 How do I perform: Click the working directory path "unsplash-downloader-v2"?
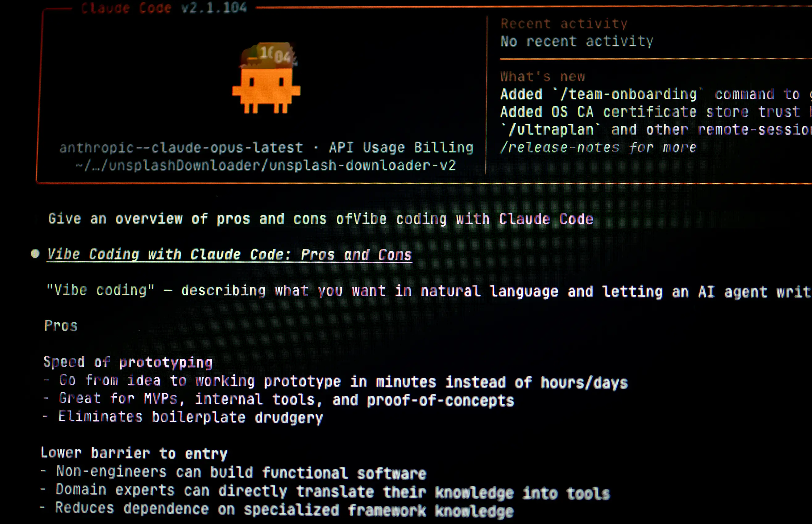(x=265, y=165)
